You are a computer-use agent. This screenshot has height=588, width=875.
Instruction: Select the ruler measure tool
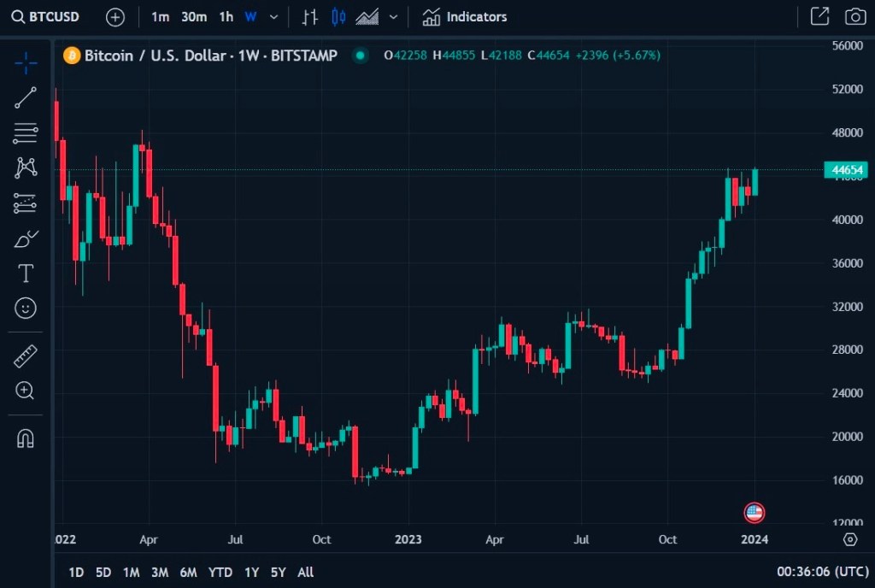coord(26,356)
